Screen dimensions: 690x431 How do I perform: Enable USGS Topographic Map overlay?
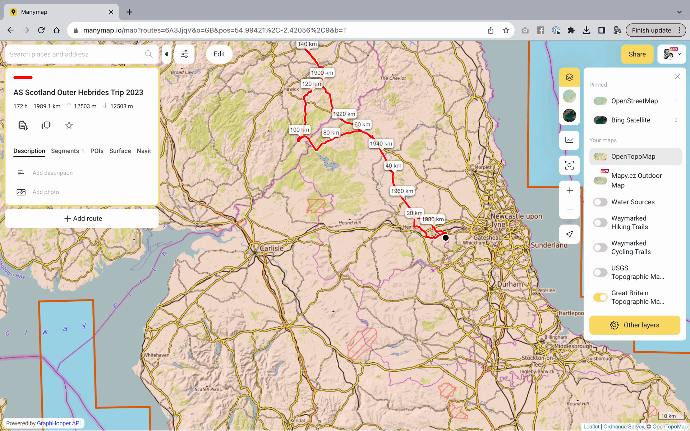(600, 272)
